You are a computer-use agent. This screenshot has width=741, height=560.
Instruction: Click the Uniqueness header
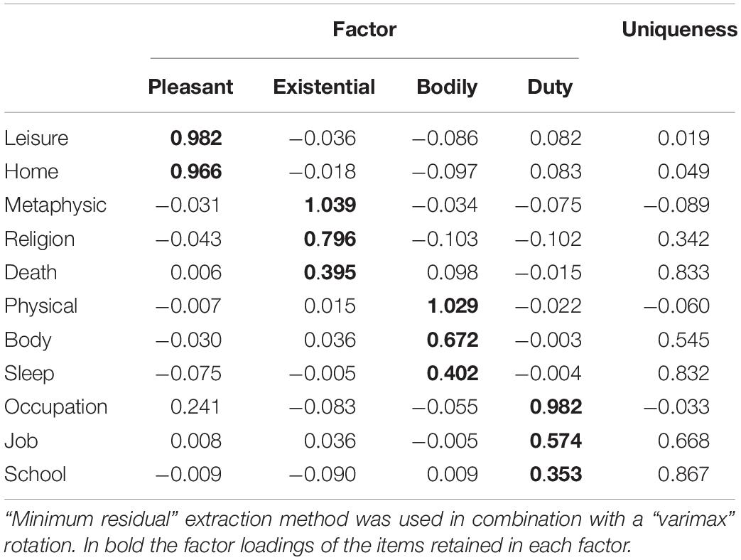[x=680, y=30]
